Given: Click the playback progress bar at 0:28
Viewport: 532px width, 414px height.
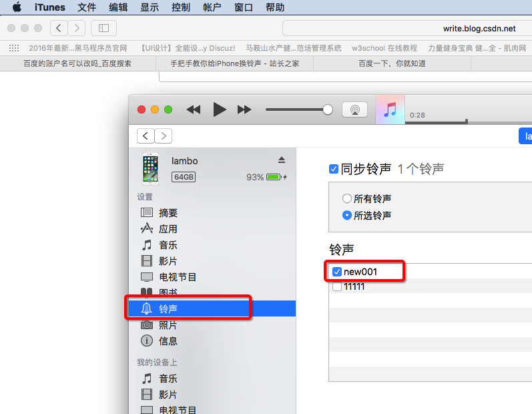Looking at the screenshot, I should pyautogui.click(x=468, y=122).
